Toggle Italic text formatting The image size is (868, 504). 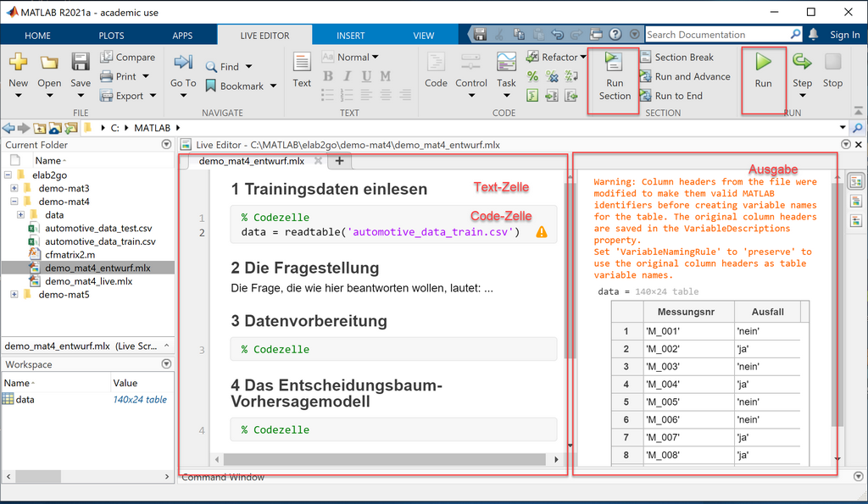347,75
